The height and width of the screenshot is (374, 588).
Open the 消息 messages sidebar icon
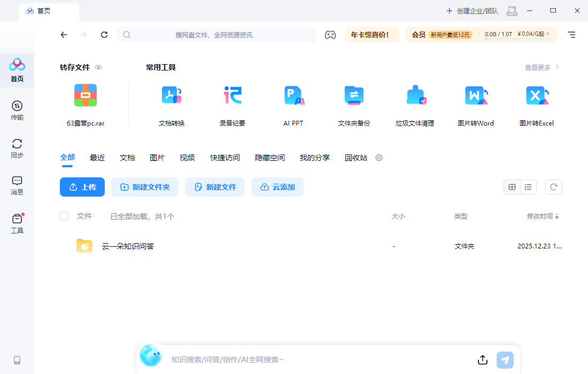[x=17, y=185]
